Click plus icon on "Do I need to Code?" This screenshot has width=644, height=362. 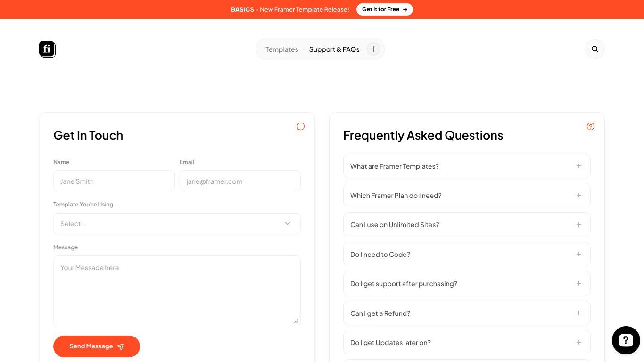point(579,254)
